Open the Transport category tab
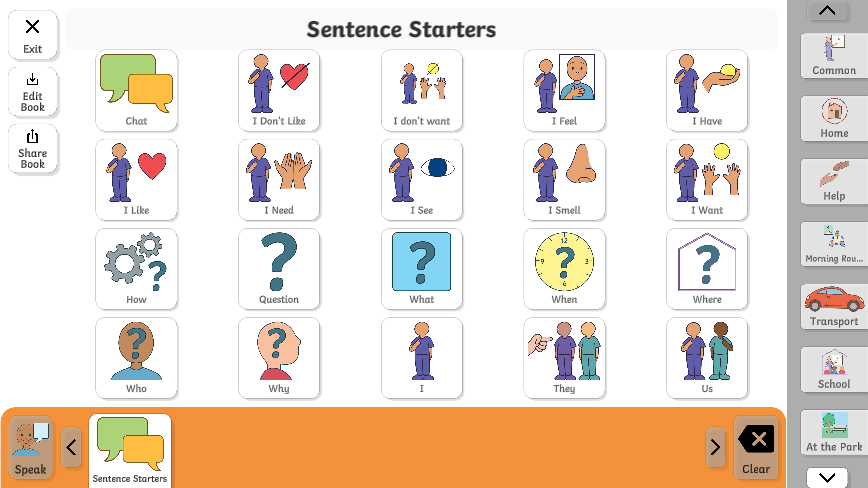 (x=834, y=306)
